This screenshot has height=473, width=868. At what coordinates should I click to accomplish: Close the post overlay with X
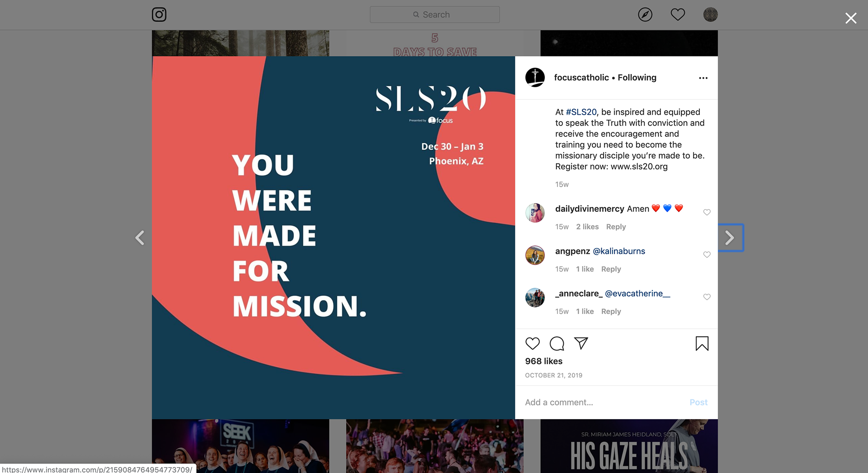(851, 18)
